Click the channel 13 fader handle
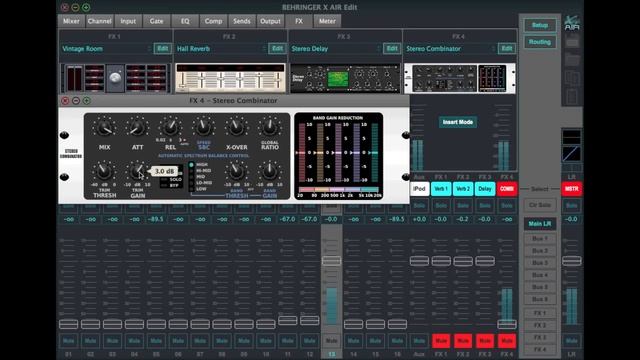This screenshot has width=640, height=360. pyautogui.click(x=331, y=261)
